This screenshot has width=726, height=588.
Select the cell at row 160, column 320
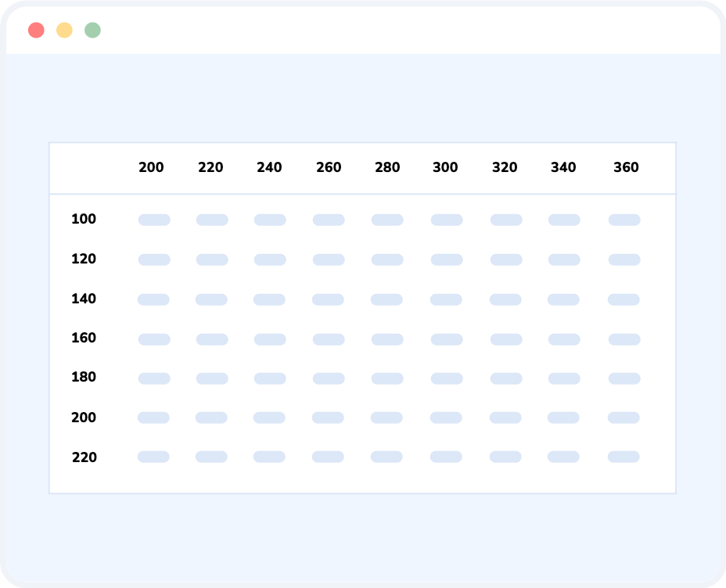[506, 339]
